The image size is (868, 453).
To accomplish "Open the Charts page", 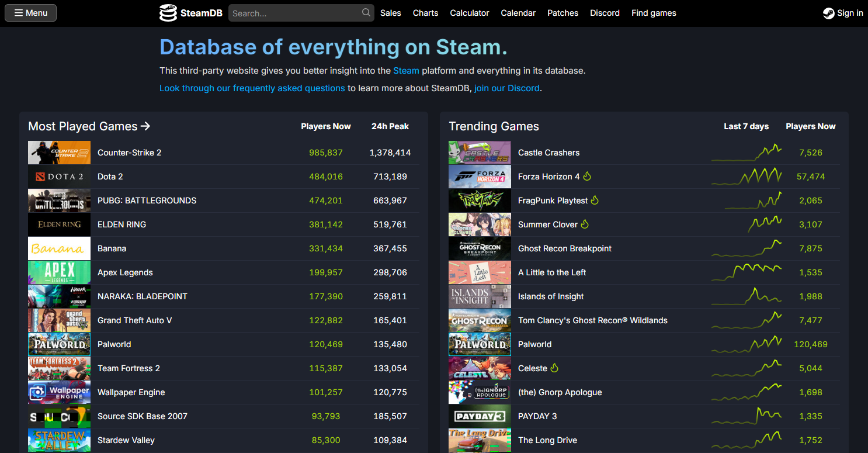I will coord(425,12).
